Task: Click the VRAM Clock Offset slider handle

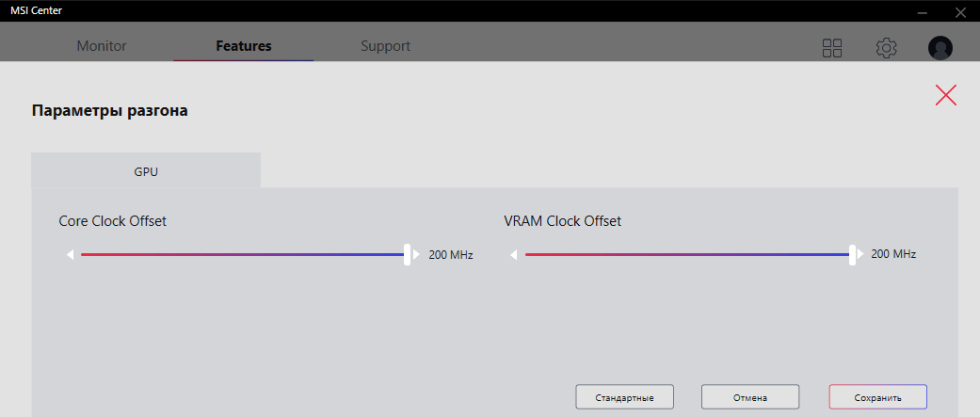Action: 852,255
